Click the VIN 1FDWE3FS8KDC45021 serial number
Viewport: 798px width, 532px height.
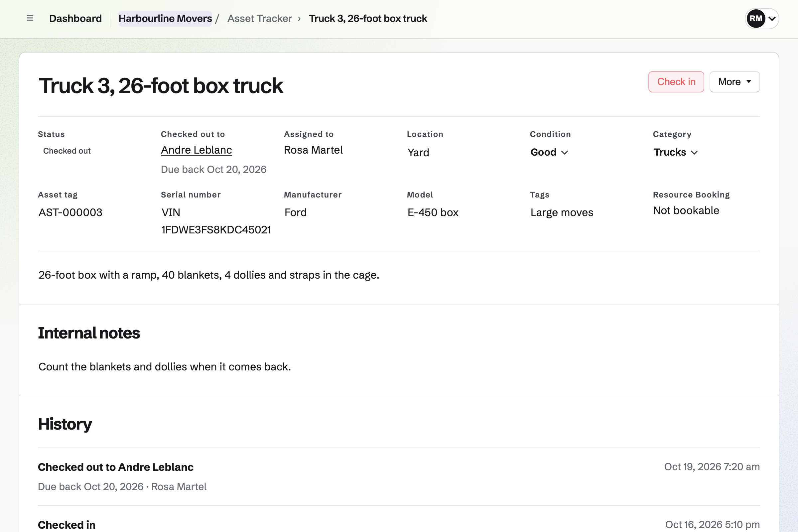(216, 221)
